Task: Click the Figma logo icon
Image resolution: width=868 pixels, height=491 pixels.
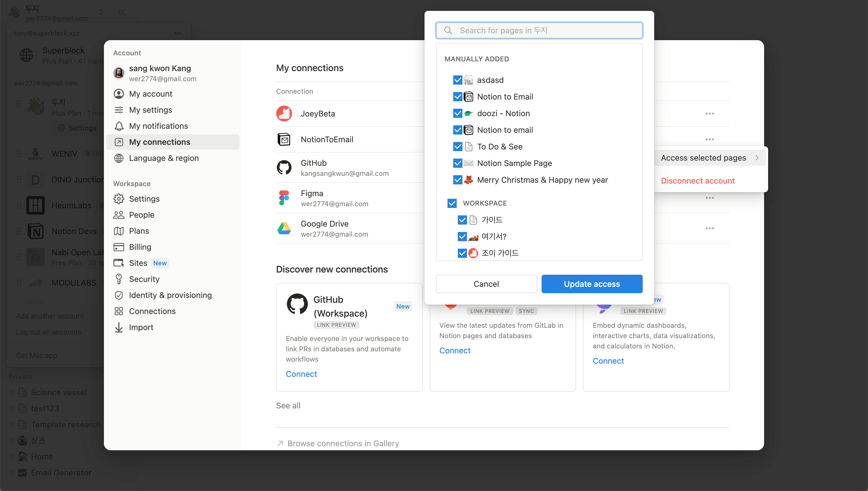Action: (284, 198)
